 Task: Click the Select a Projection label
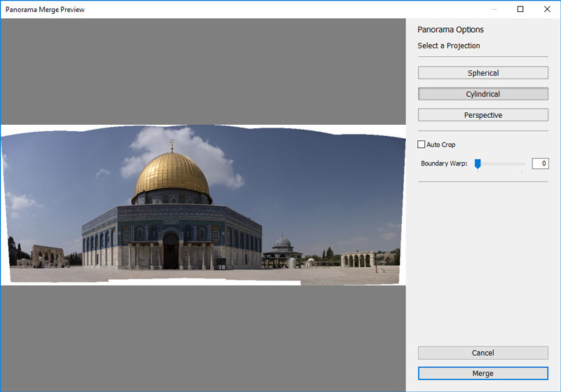pos(449,46)
